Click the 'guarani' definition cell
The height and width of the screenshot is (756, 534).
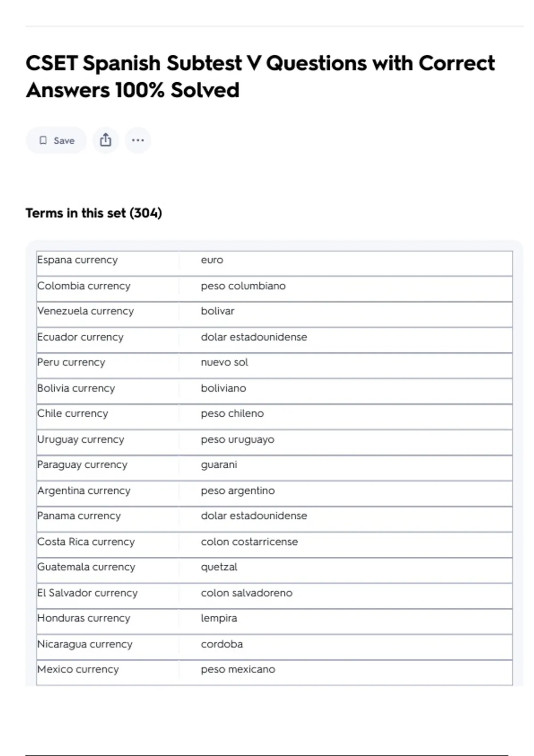[219, 465]
